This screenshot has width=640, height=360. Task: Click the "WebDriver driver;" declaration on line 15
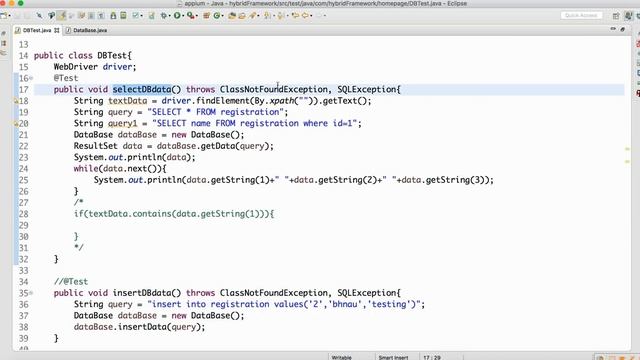[x=95, y=67]
